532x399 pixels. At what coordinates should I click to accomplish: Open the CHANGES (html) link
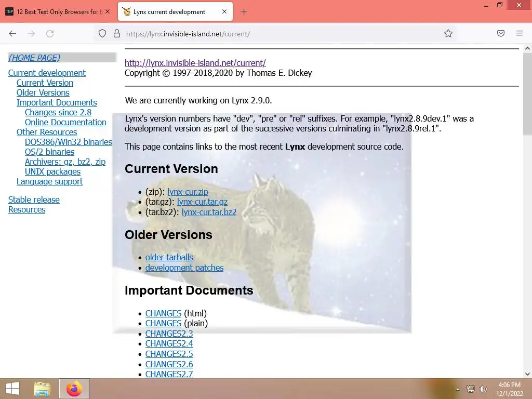(x=163, y=313)
